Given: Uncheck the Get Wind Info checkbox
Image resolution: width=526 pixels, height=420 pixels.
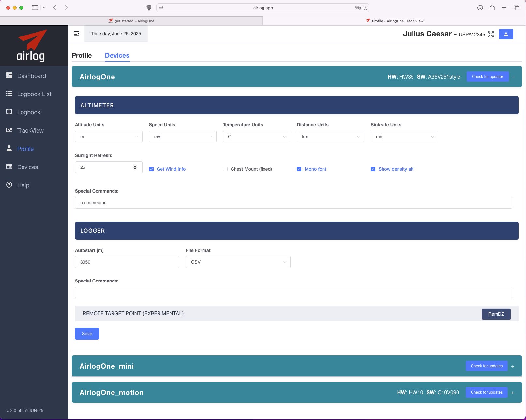Looking at the screenshot, I should (151, 169).
